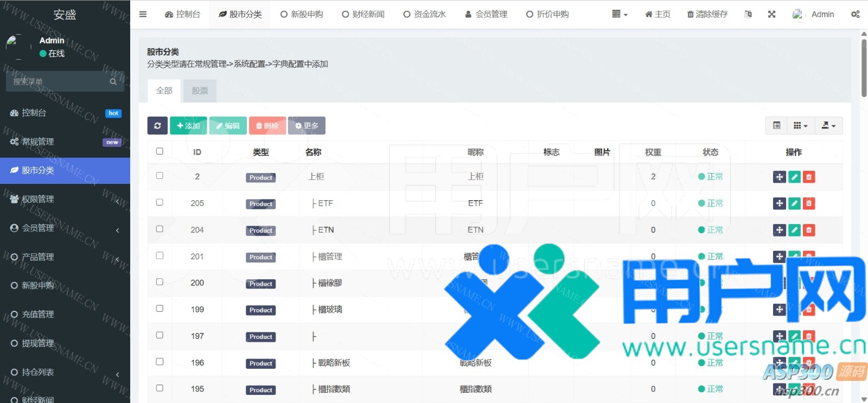Viewport: 868px width, 403px height.
Task: Open the column visibility dropdown
Action: pos(800,126)
